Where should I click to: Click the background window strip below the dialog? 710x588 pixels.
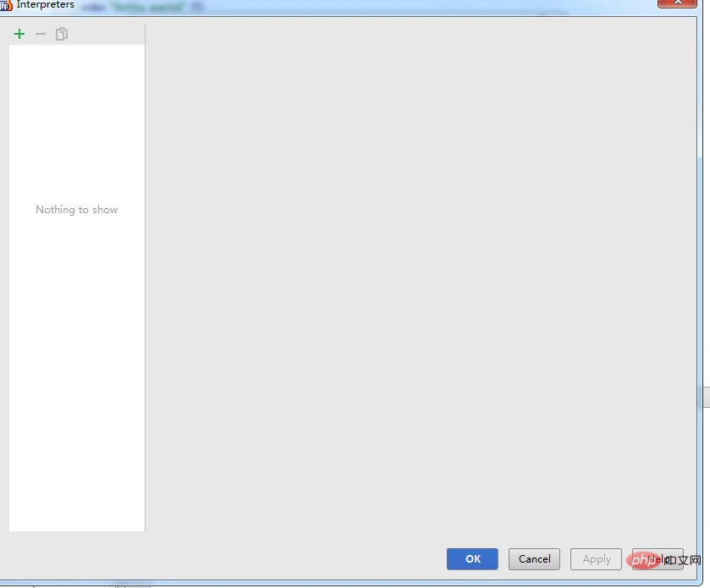[x=338, y=585]
